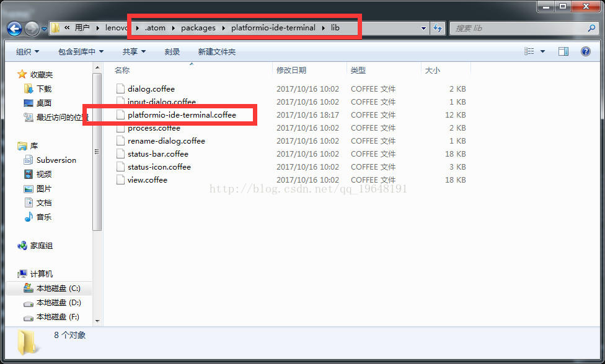Screen dimensions: 605x364
Task: Expand the arrow after .atom breadcrumb
Action: point(173,28)
